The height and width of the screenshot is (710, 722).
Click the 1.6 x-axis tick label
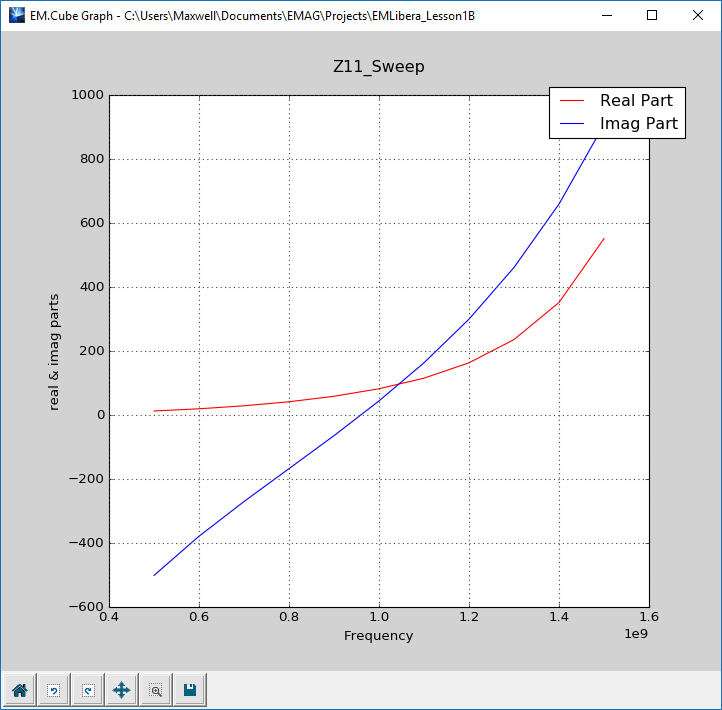649,617
